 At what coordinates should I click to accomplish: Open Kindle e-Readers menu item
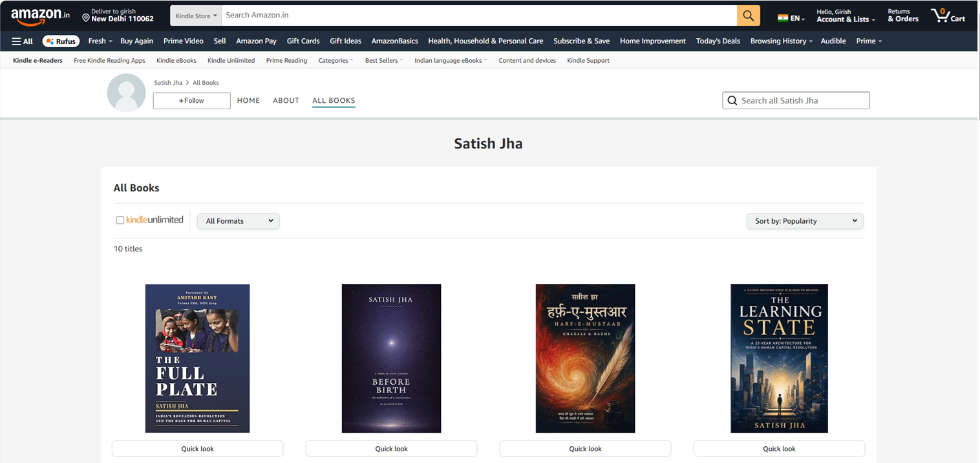coord(37,60)
